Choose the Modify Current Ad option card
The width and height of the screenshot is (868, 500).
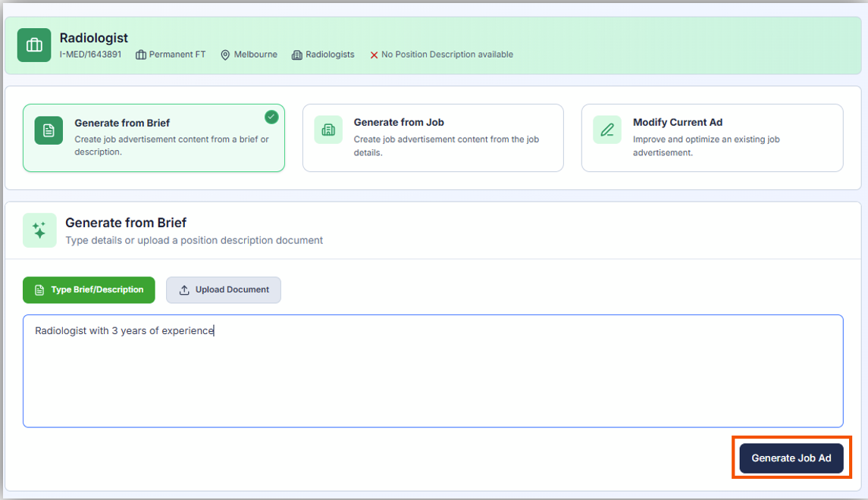coord(712,138)
